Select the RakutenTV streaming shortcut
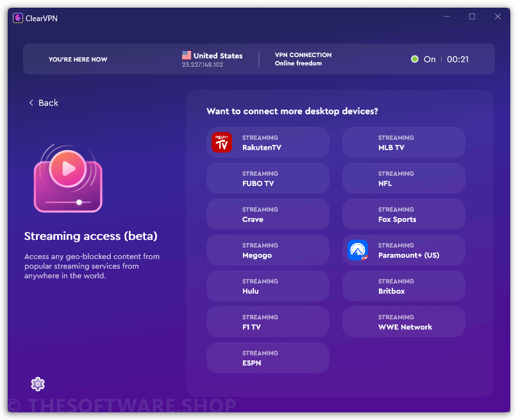 (268, 142)
